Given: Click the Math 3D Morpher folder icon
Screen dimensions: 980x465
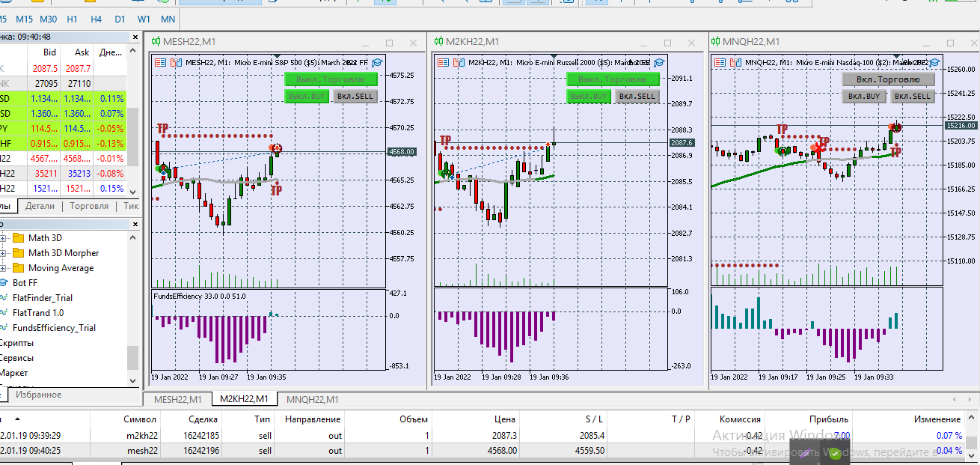Looking at the screenshot, I should 19,253.
